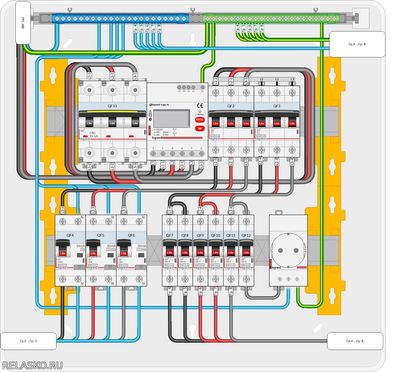The width and height of the screenshot is (400, 372).
Task: Select the blue neutral busbar at top
Action: [x=121, y=18]
